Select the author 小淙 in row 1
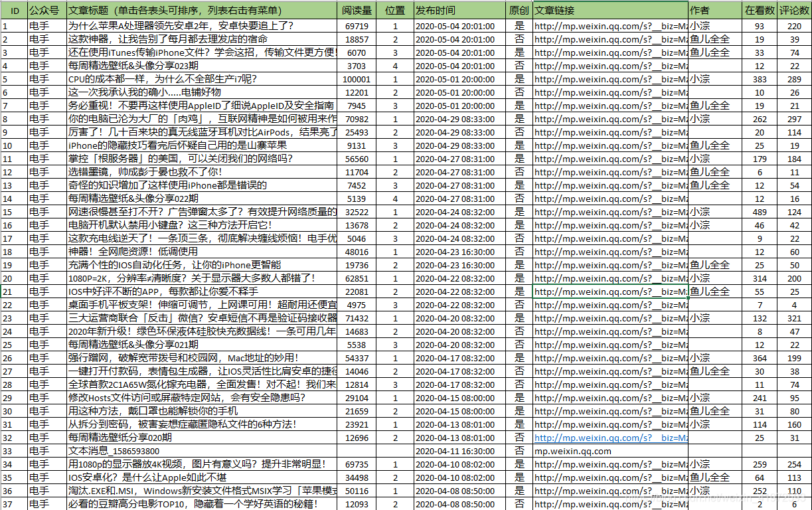The width and height of the screenshot is (812, 510). [700, 26]
